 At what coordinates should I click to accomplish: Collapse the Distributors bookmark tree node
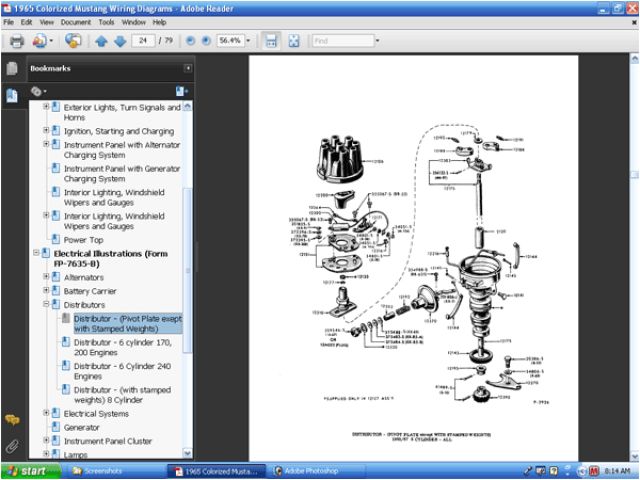pyautogui.click(x=46, y=304)
